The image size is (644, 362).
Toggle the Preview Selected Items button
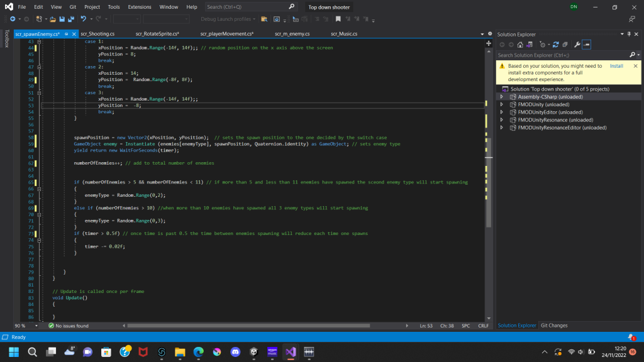pyautogui.click(x=586, y=45)
